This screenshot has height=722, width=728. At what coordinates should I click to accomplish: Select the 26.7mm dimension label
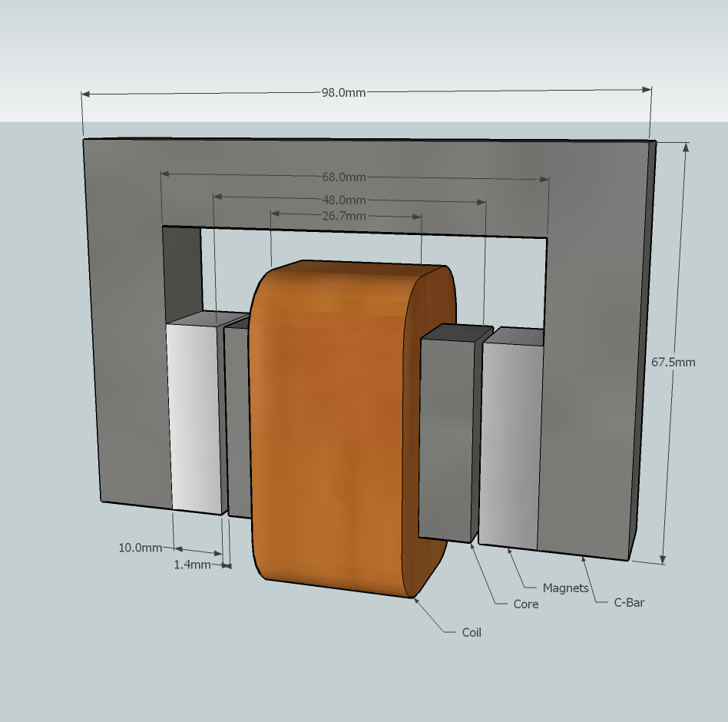coord(343,216)
